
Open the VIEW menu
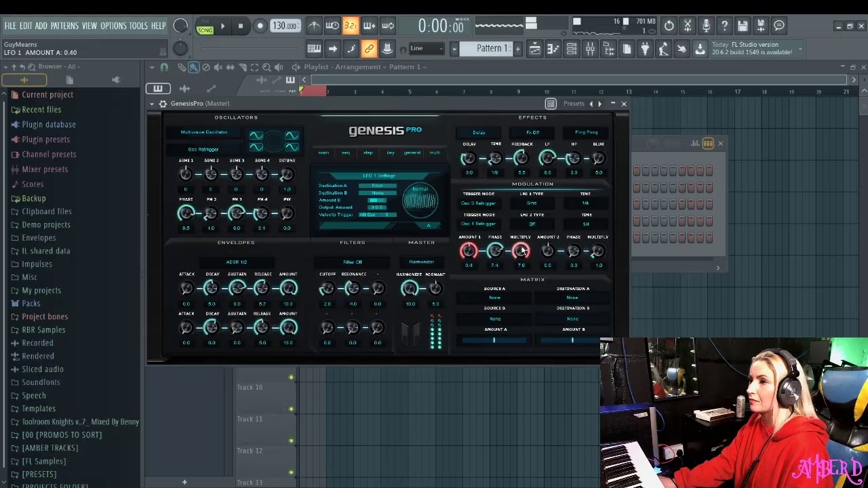[x=90, y=26]
